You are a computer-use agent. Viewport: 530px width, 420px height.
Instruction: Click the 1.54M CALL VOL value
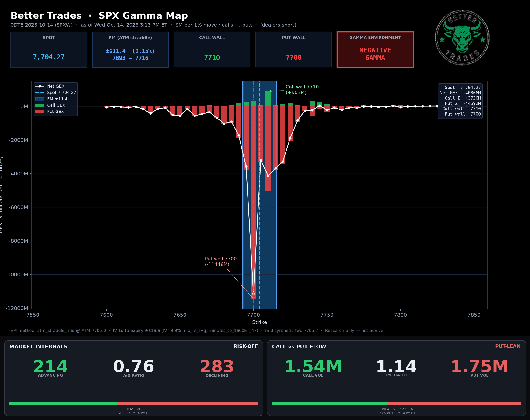313,366
